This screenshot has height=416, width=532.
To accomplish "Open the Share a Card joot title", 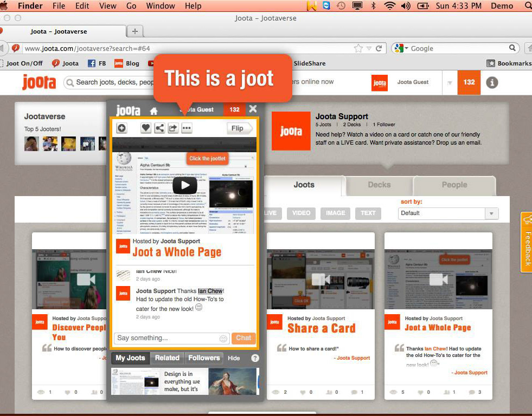I will [321, 328].
